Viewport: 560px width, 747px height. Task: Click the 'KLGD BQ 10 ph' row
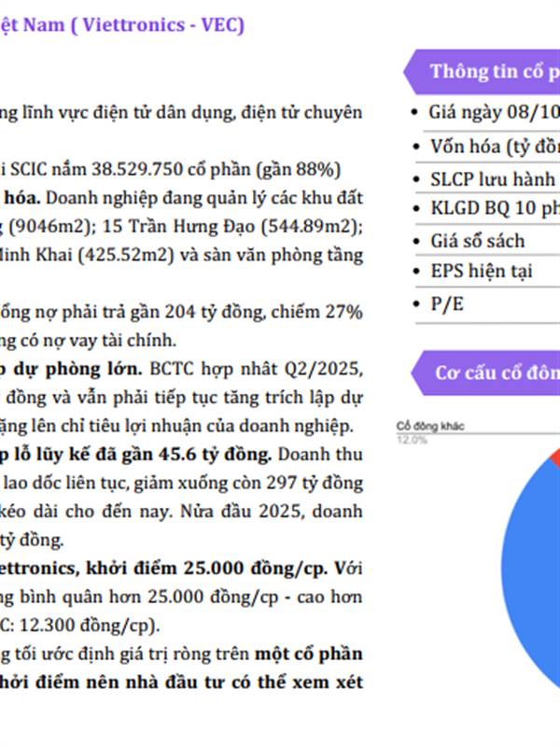(486, 208)
